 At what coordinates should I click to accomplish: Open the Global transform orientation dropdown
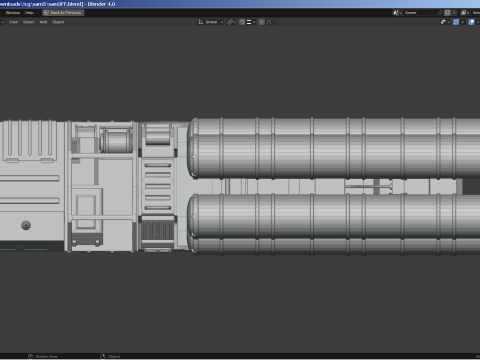coord(211,22)
